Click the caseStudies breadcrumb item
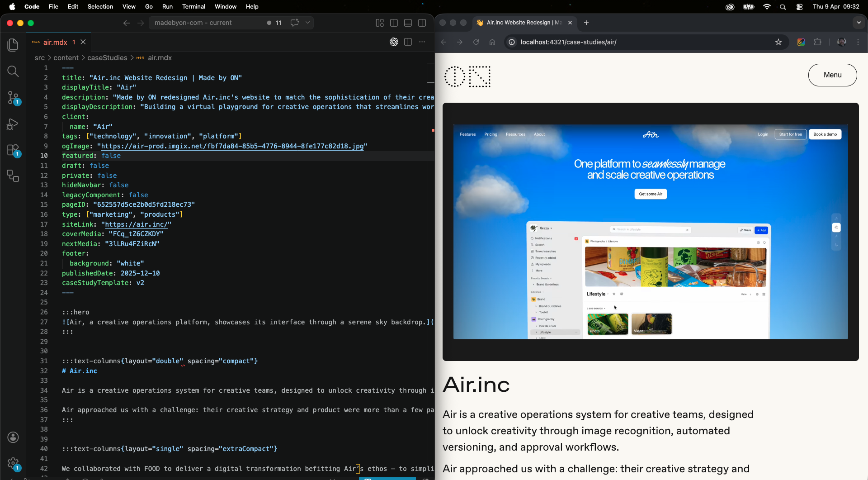Viewport: 868px width, 480px height. point(107,58)
